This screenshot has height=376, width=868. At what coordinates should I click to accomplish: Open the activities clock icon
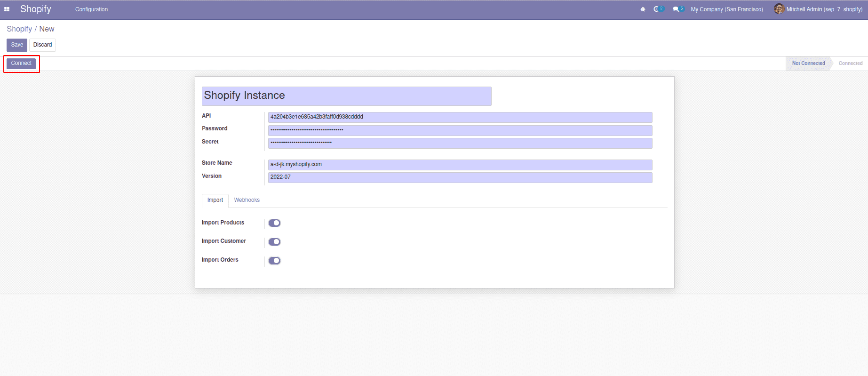(x=658, y=9)
